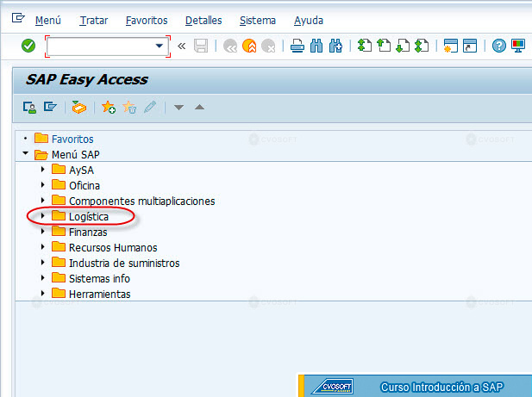Select the Finanzas tree label
The height and width of the screenshot is (397, 532).
(x=88, y=233)
